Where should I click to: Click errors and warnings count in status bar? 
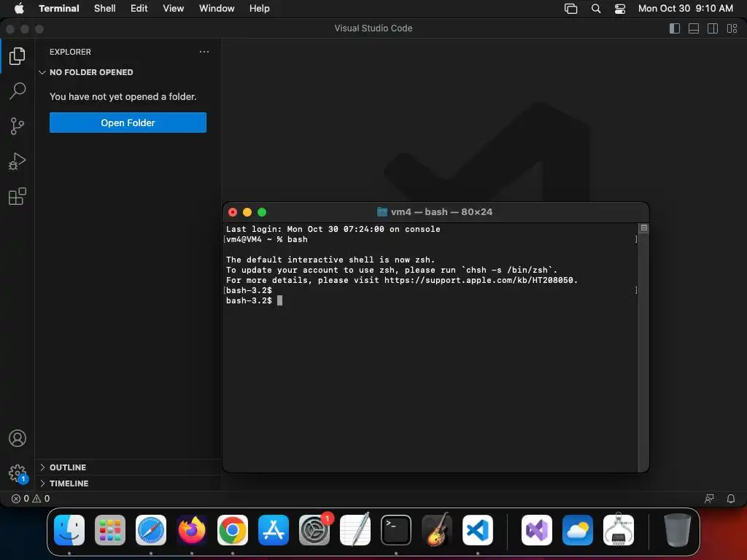click(x=31, y=499)
